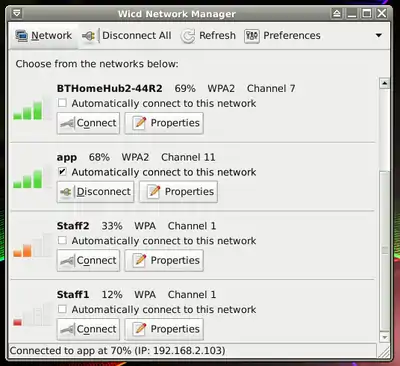The width and height of the screenshot is (400, 366).
Task: Click the window resize grip corner
Action: click(384, 352)
